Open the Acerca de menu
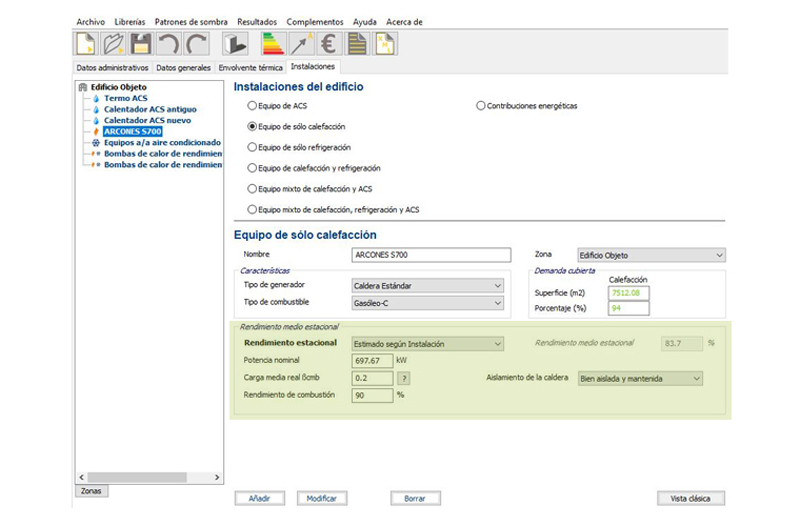 pos(404,22)
